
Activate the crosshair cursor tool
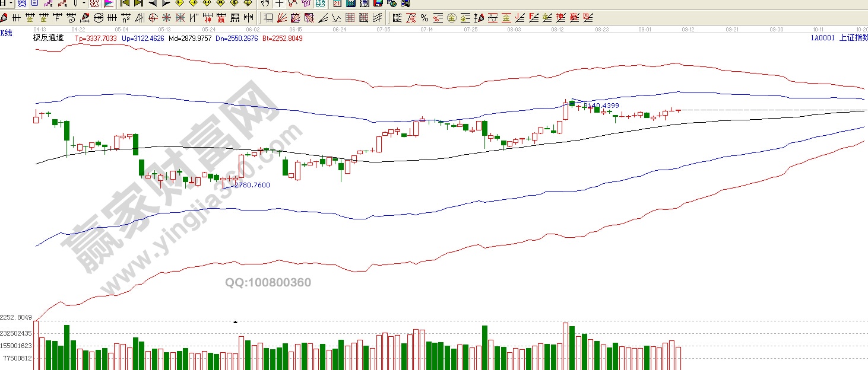[279, 4]
